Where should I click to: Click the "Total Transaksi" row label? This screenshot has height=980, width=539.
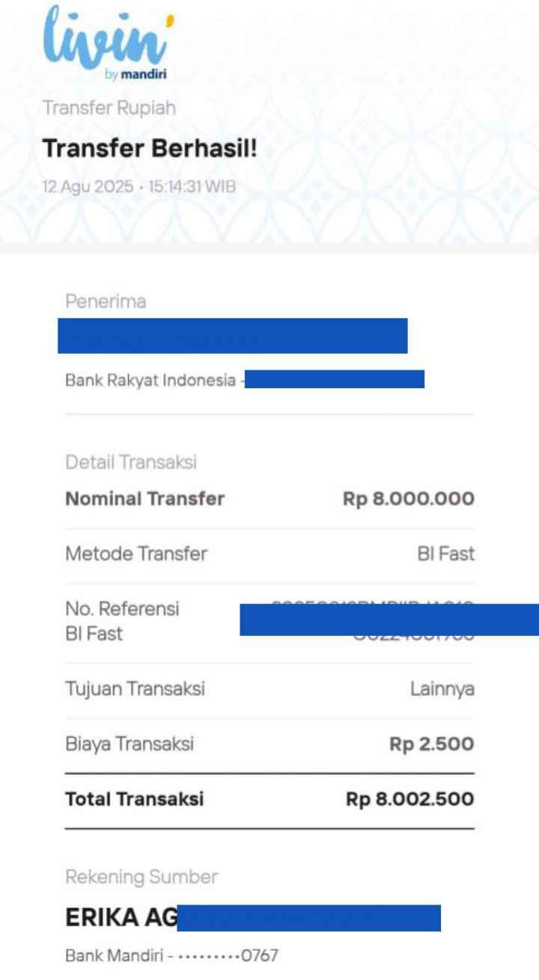tap(135, 799)
